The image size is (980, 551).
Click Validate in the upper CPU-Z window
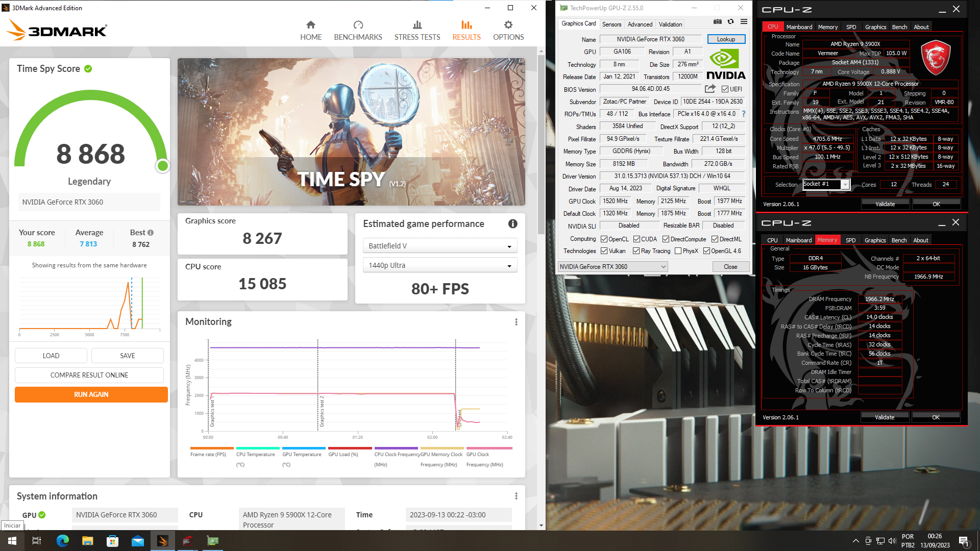[885, 204]
